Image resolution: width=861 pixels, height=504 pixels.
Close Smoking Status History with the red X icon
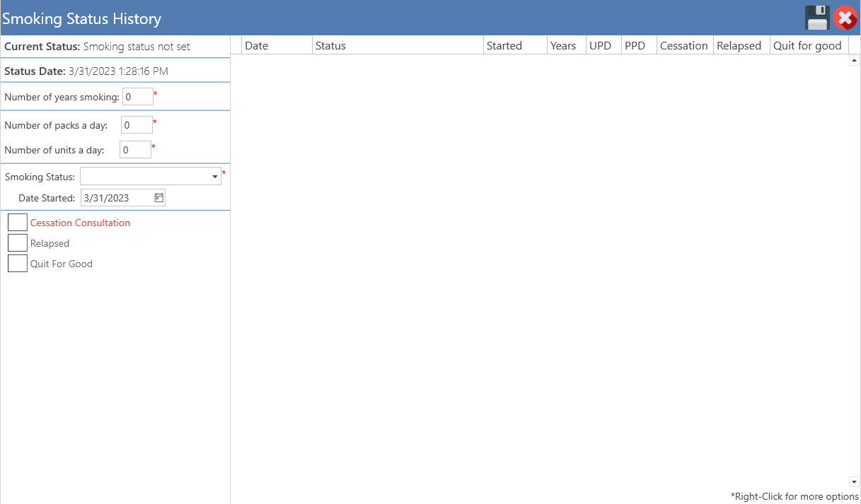point(845,18)
